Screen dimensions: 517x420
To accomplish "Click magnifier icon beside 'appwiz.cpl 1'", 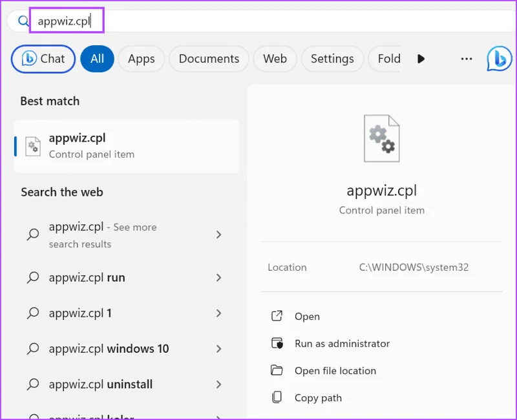I will pyautogui.click(x=33, y=313).
